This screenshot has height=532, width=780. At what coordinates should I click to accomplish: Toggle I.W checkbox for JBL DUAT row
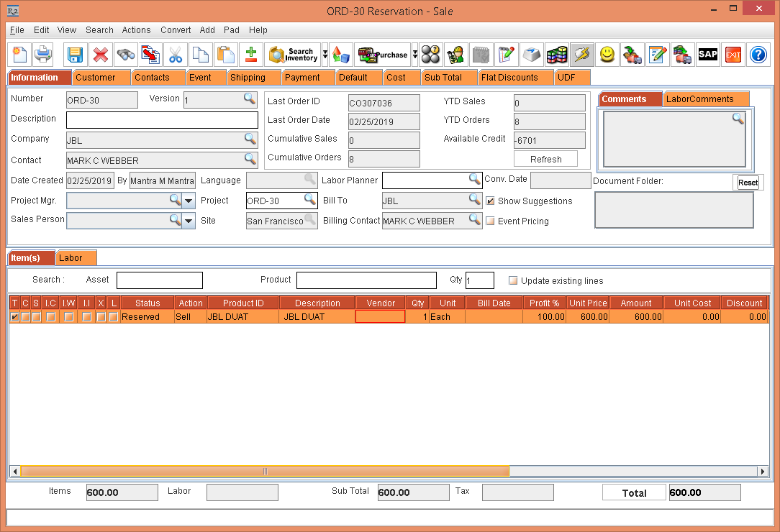tap(68, 317)
